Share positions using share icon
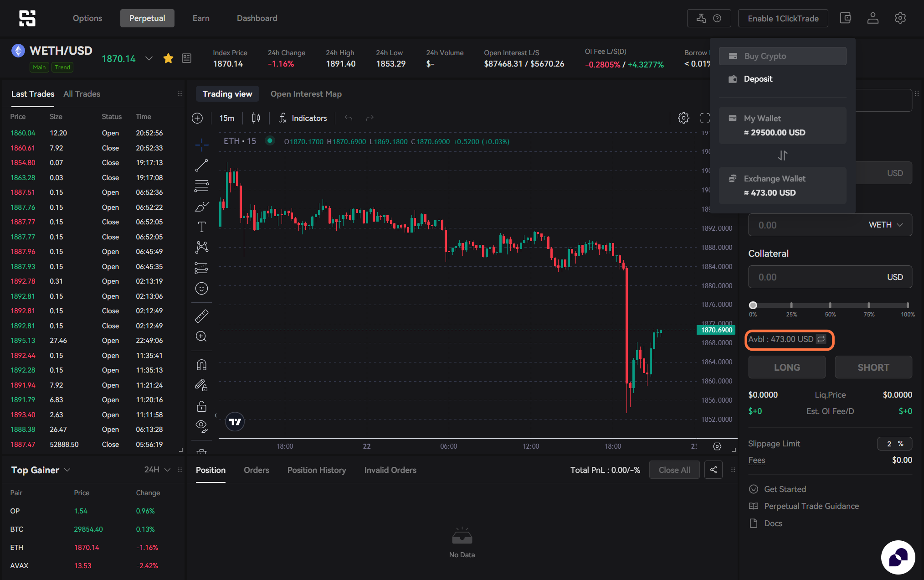Image resolution: width=924 pixels, height=580 pixels. [714, 470]
